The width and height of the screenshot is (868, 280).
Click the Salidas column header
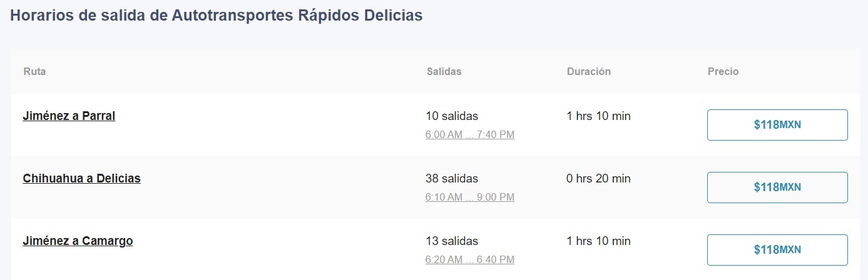click(444, 71)
